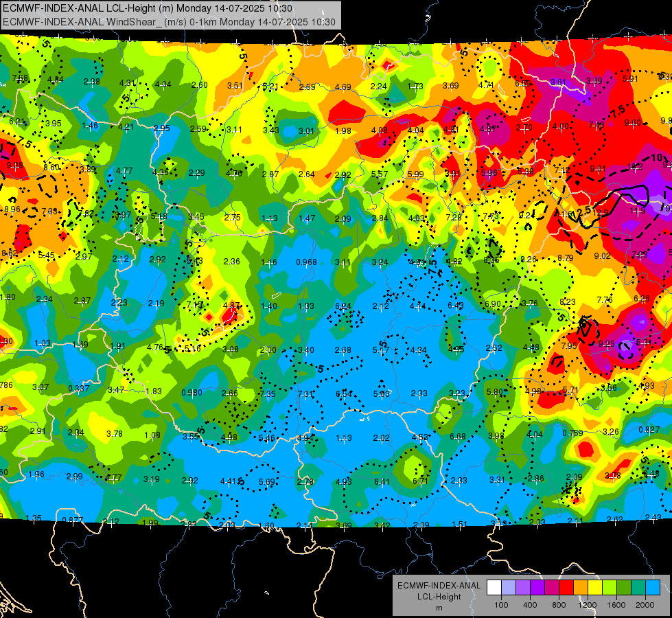Screen dimensions: 672x618
Task: Click the wind shear value '7.35'
Action: [x=268, y=393]
